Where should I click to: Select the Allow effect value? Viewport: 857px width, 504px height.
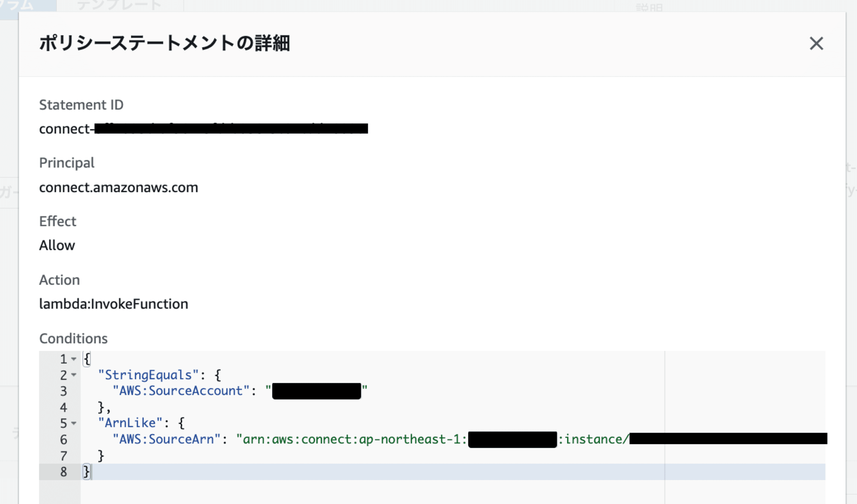coord(57,245)
